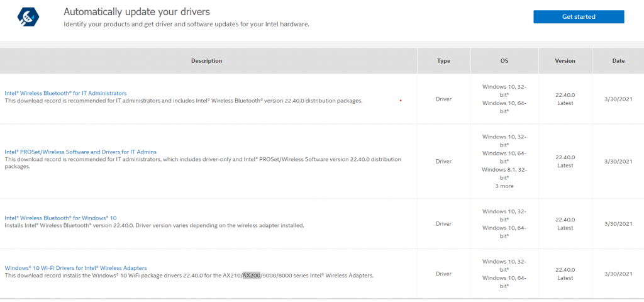Click the Version column header
The height and width of the screenshot is (302, 644).
(565, 61)
